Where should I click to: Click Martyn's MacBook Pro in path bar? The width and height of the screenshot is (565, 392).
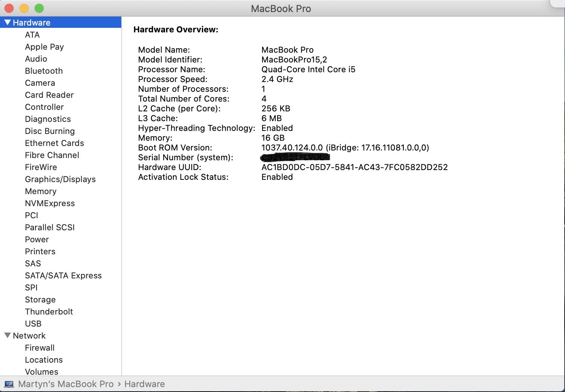click(x=66, y=384)
